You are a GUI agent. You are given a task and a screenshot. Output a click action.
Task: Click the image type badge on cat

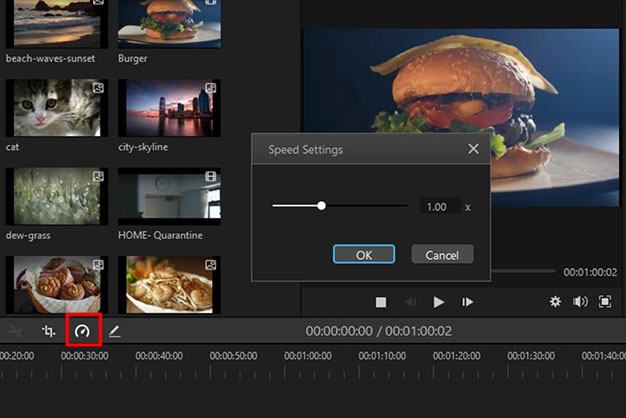tap(98, 88)
